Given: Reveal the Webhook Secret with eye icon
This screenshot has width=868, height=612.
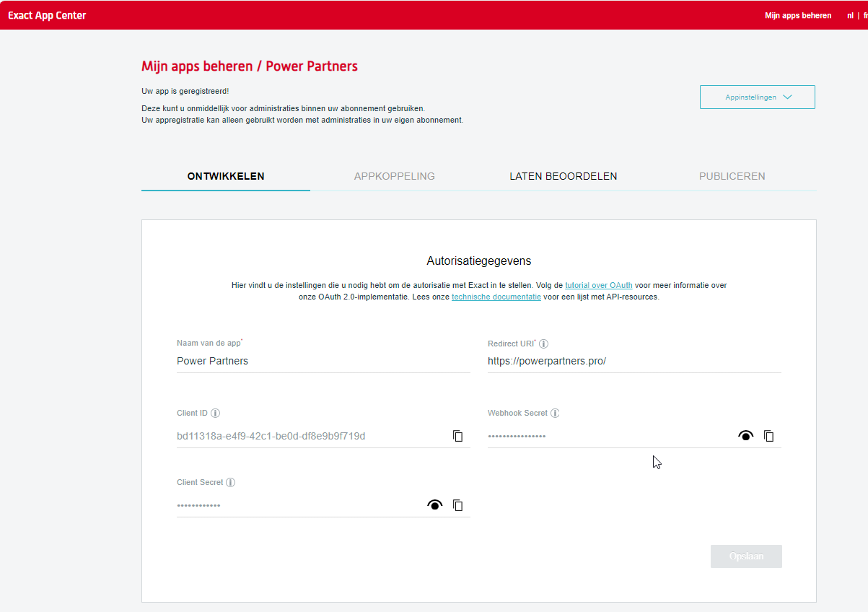Looking at the screenshot, I should 745,435.
